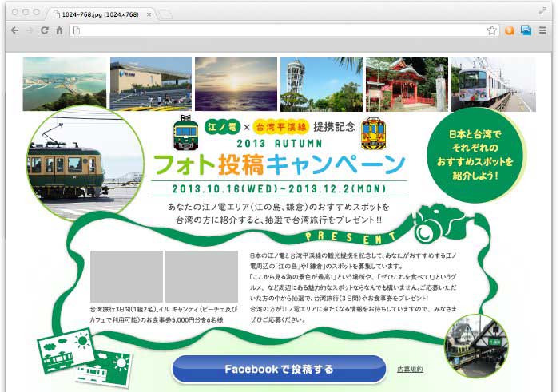Open a new tab
The width and height of the screenshot is (560, 392).
(x=166, y=14)
